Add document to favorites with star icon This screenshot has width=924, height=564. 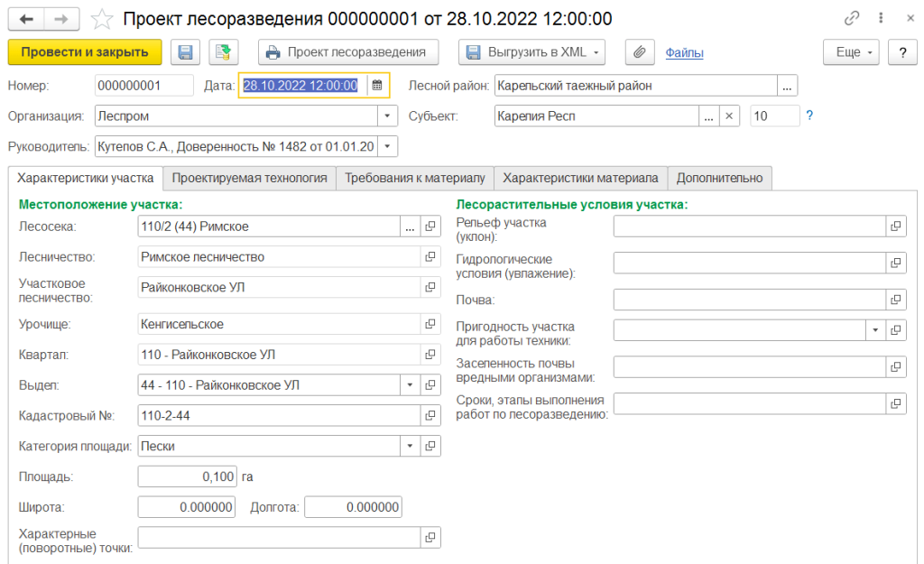click(101, 20)
